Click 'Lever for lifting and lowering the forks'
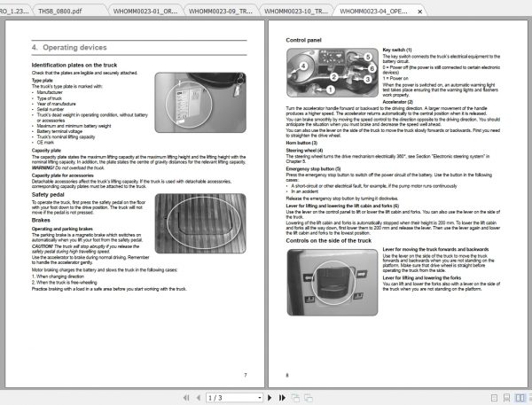The image size is (532, 405). pyautogui.click(x=422, y=277)
